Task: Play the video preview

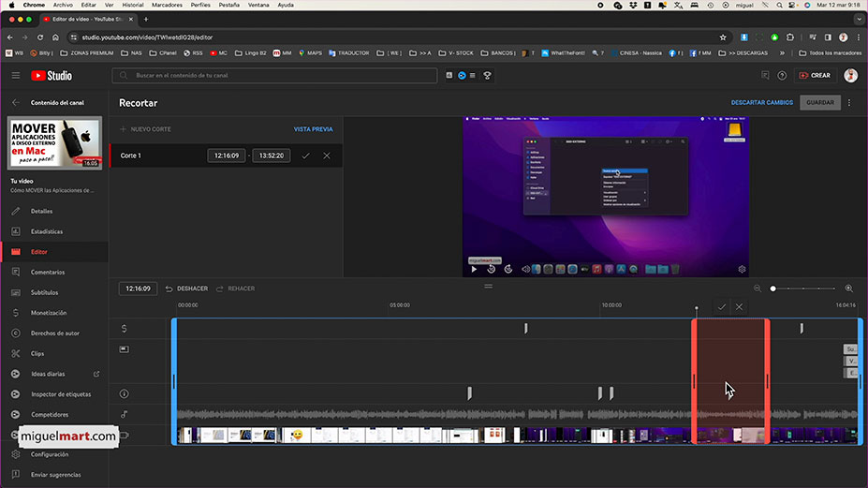Action: [x=474, y=269]
